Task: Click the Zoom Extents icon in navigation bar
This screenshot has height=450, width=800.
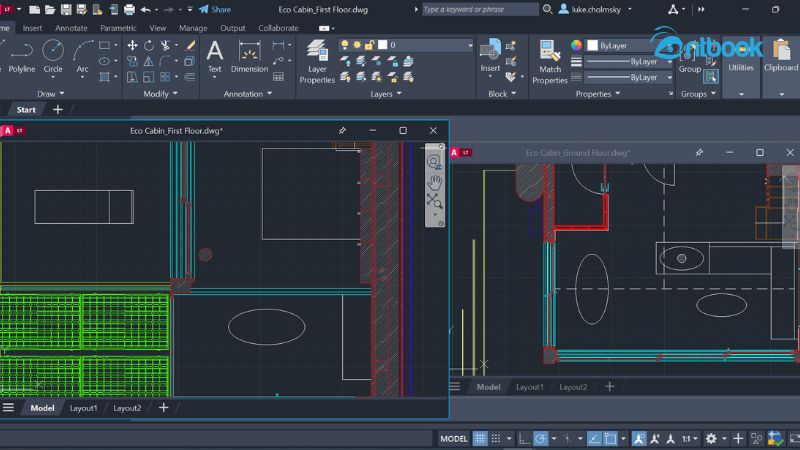Action: click(434, 201)
